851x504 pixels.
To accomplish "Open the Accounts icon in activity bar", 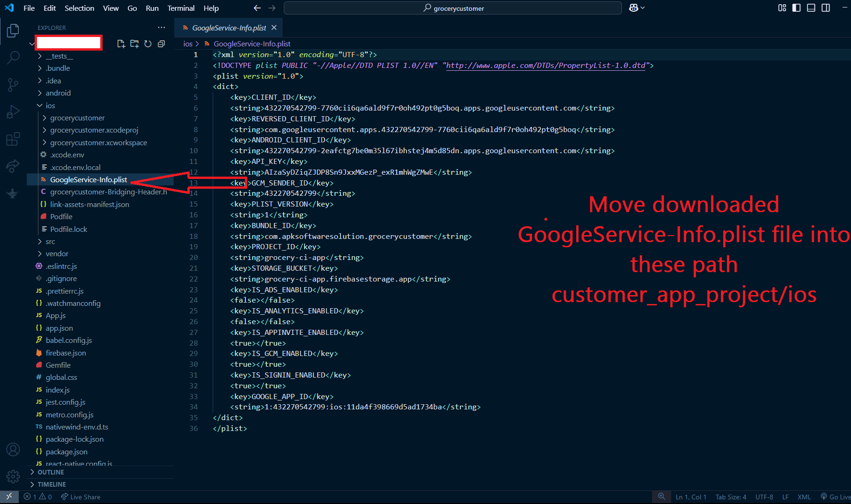I will pyautogui.click(x=13, y=450).
